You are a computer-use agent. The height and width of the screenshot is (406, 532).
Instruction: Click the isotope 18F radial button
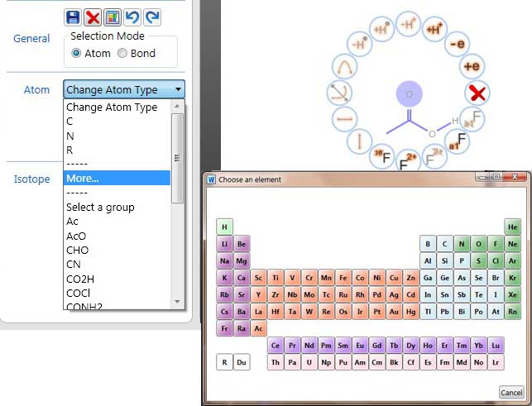[382, 156]
